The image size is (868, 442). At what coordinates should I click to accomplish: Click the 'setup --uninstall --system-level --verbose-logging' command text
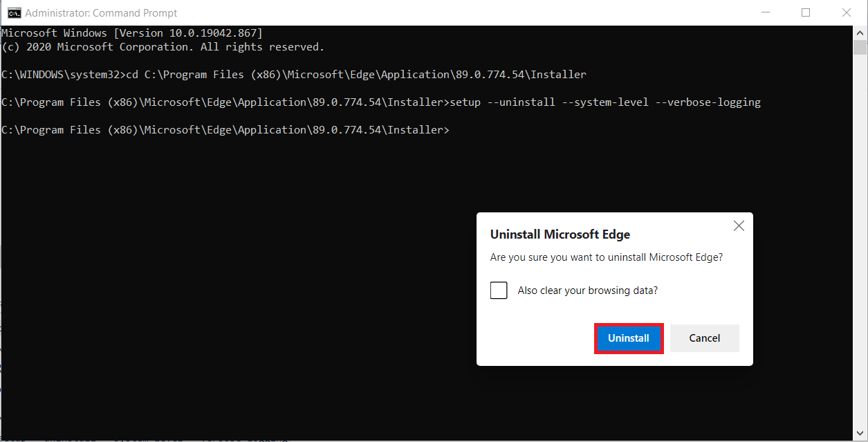tap(605, 102)
